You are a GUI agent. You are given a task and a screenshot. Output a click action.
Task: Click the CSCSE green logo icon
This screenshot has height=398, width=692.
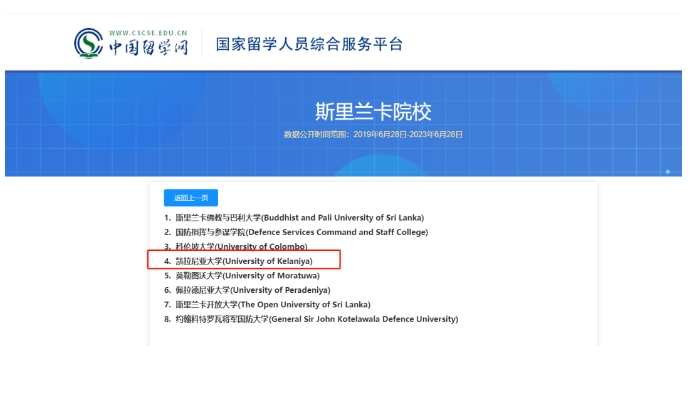pos(88,43)
